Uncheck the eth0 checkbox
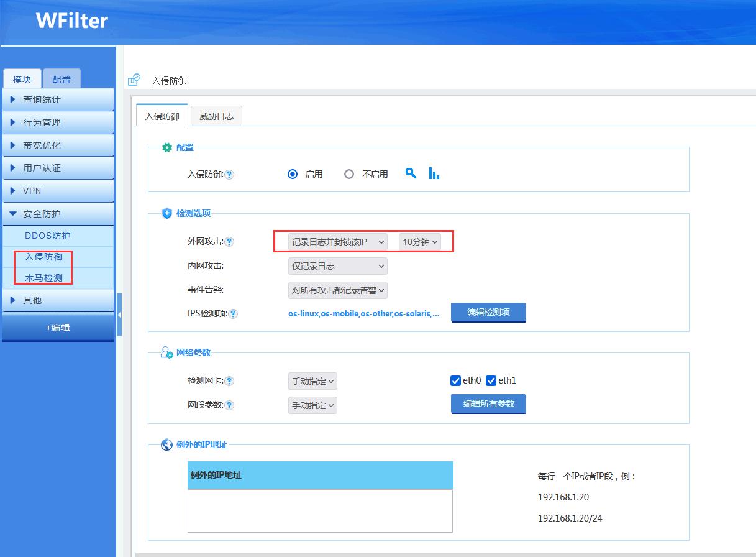756x557 pixels. coord(455,380)
